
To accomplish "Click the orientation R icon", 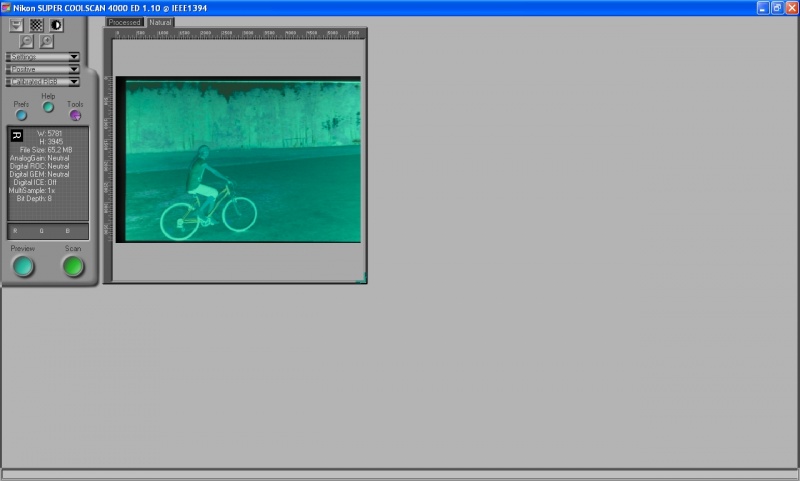I will (17, 135).
